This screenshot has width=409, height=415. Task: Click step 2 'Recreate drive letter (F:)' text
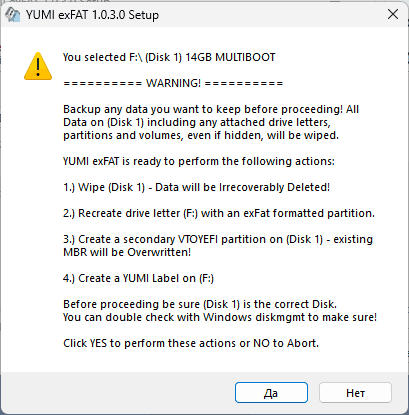219,213
